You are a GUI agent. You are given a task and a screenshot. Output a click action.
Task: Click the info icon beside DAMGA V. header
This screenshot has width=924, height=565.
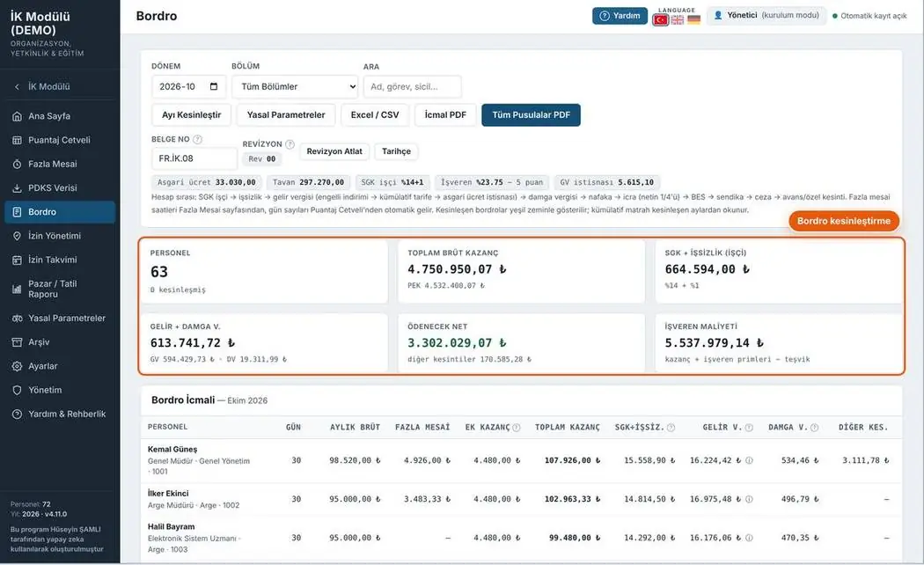point(814,428)
